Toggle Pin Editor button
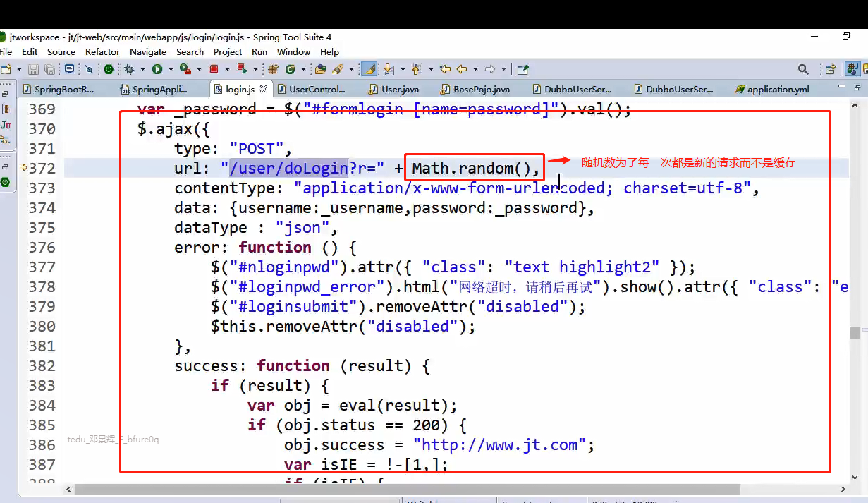Viewport: 868px width, 503px height. [523, 69]
